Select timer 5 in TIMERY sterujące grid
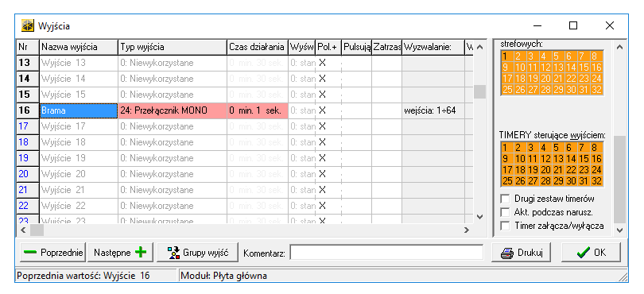644x294 pixels. click(x=556, y=148)
